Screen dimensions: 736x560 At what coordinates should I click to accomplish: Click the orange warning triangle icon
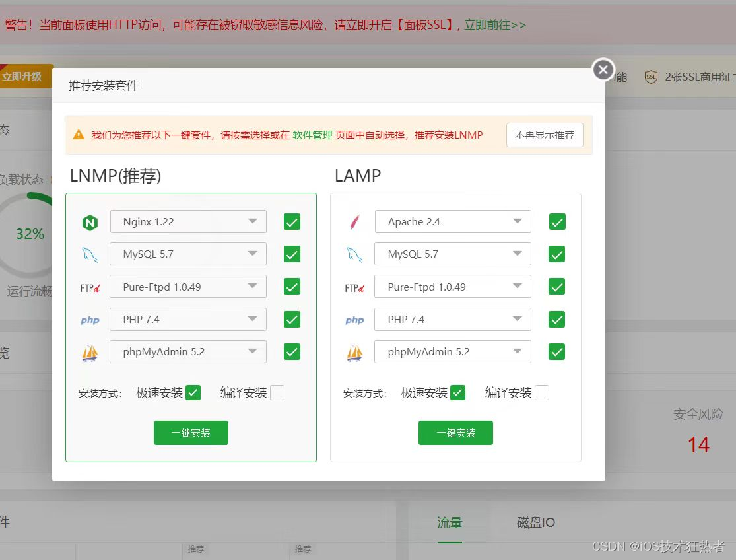pos(79,135)
